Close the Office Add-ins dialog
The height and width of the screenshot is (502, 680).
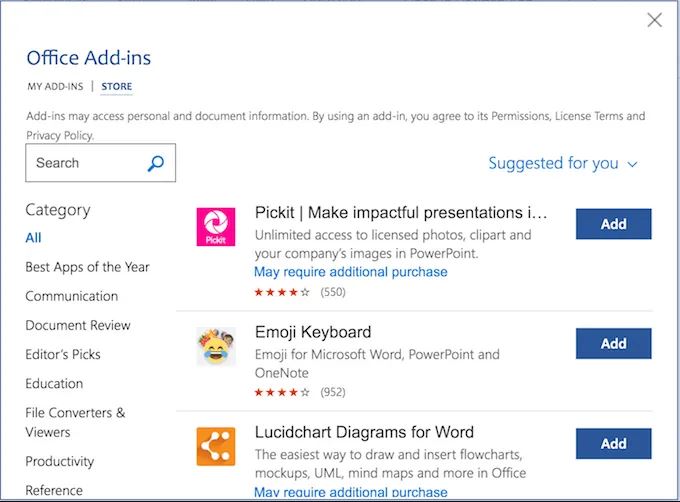point(655,20)
